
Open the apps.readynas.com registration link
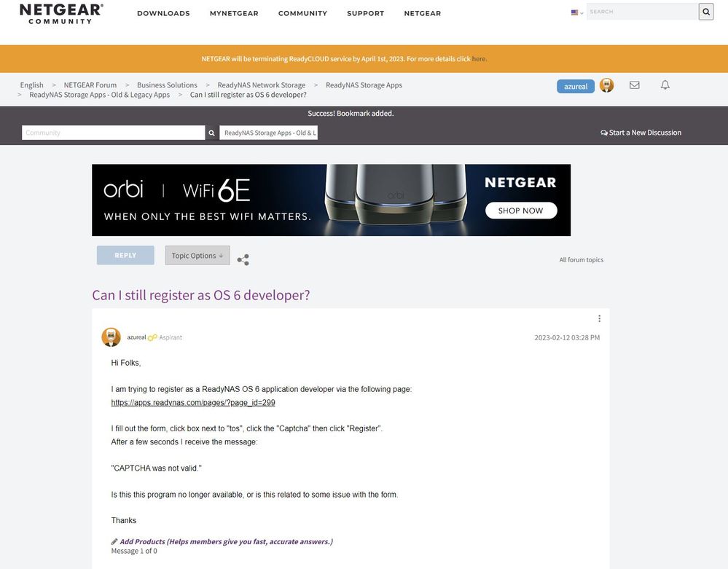tap(192, 402)
